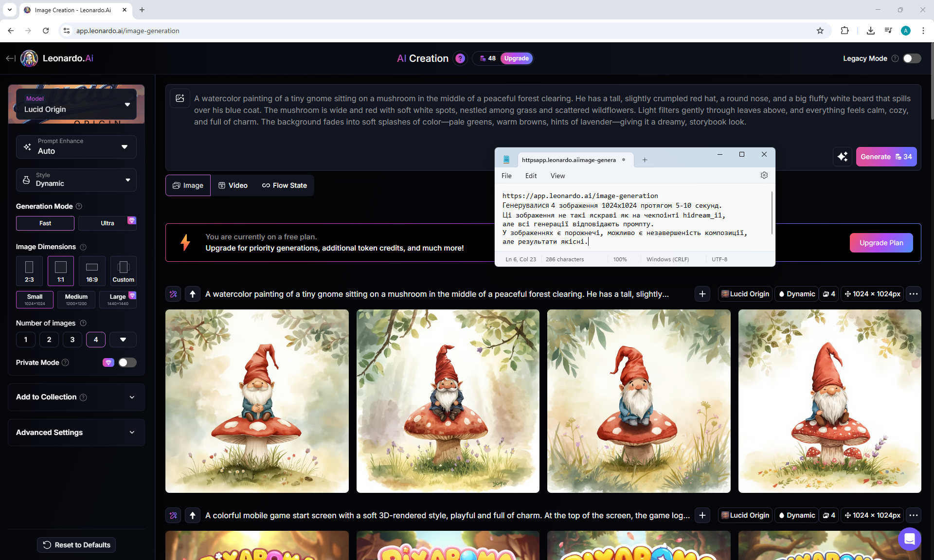Open the Model Lucid Origin dropdown
Viewport: 934px width, 560px height.
[x=76, y=104]
